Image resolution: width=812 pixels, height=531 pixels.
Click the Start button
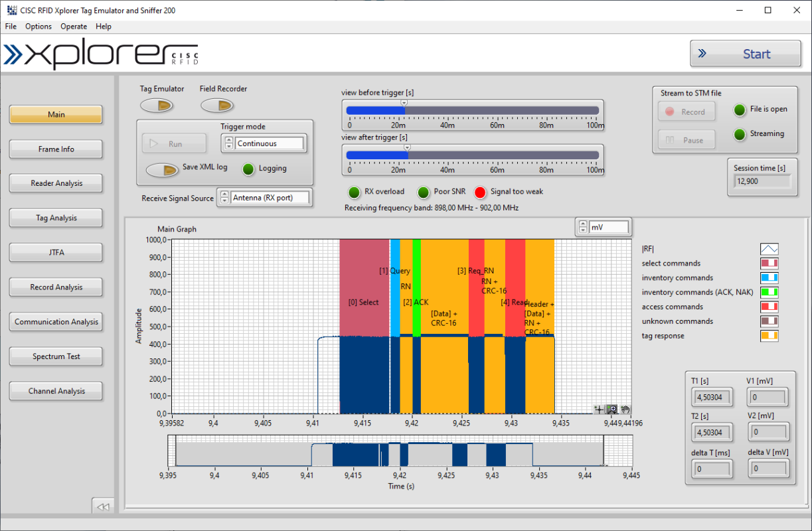coord(746,54)
